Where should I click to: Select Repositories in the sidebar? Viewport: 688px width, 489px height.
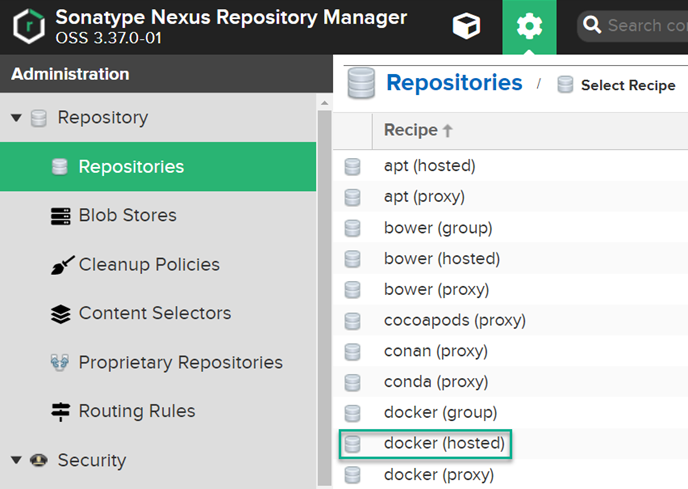click(158, 166)
